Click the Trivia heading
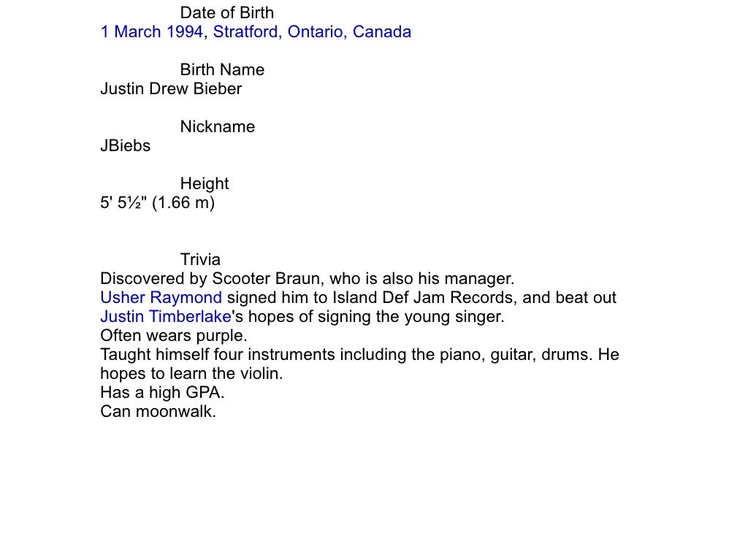Image resolution: width=748 pixels, height=560 pixels. [200, 259]
